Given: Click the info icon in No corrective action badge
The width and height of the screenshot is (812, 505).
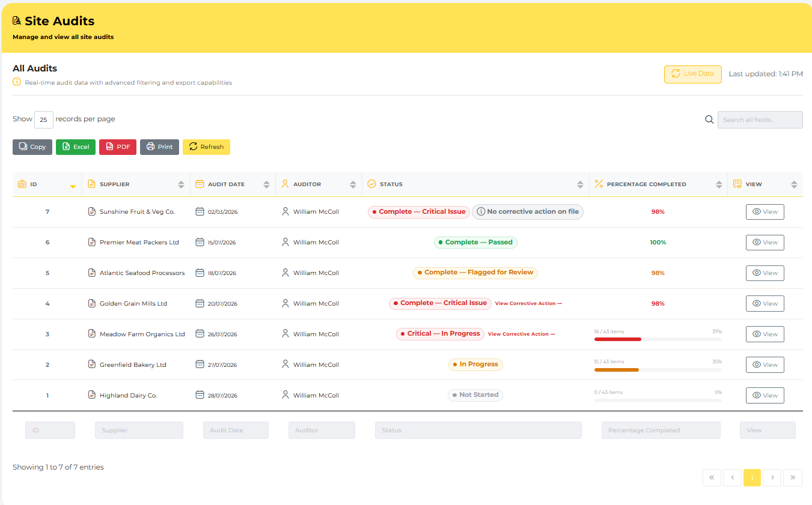Looking at the screenshot, I should point(481,211).
